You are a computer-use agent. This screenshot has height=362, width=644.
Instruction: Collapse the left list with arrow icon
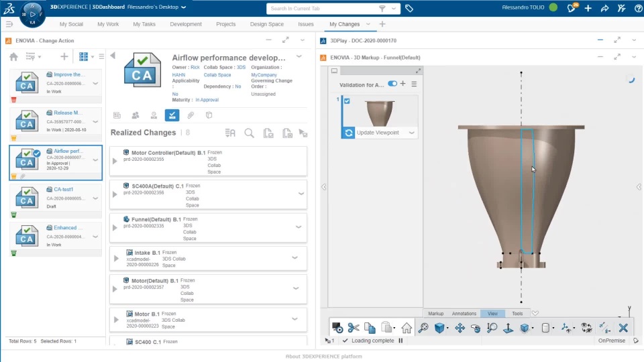point(113,56)
